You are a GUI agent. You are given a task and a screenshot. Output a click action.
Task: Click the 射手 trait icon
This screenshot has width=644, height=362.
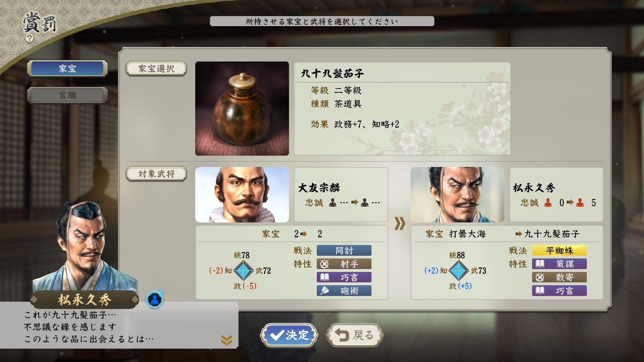click(324, 264)
